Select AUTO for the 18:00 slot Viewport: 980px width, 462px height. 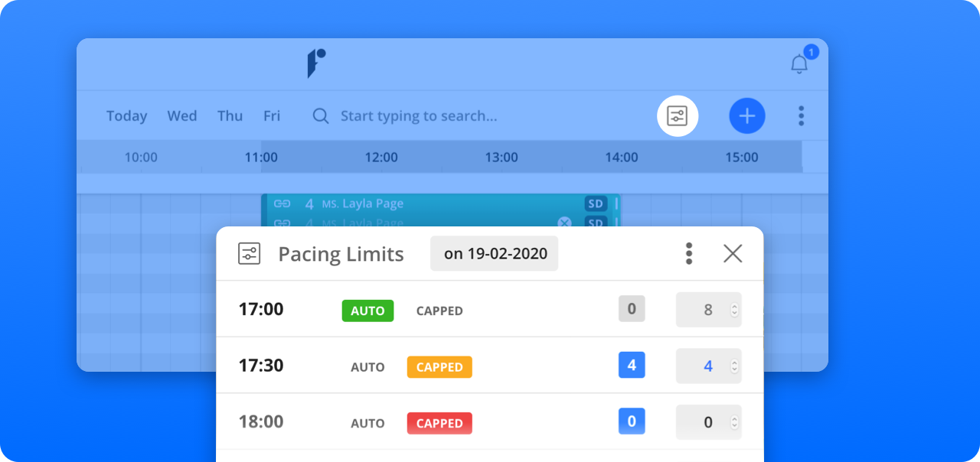pos(367,423)
